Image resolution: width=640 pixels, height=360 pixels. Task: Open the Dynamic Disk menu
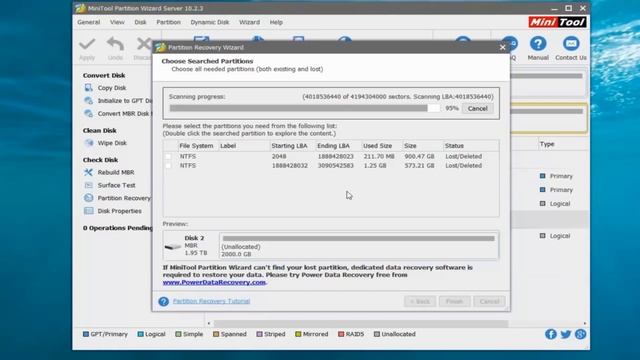[x=210, y=22]
